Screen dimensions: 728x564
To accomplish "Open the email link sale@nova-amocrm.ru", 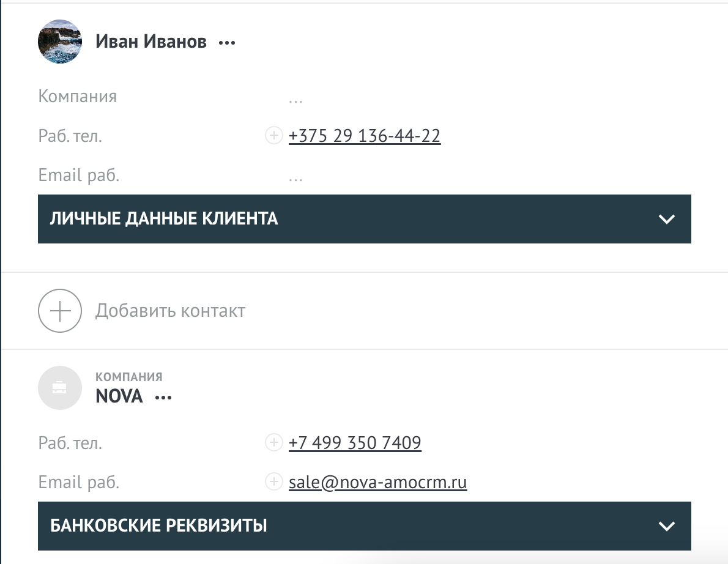I will pos(377,482).
